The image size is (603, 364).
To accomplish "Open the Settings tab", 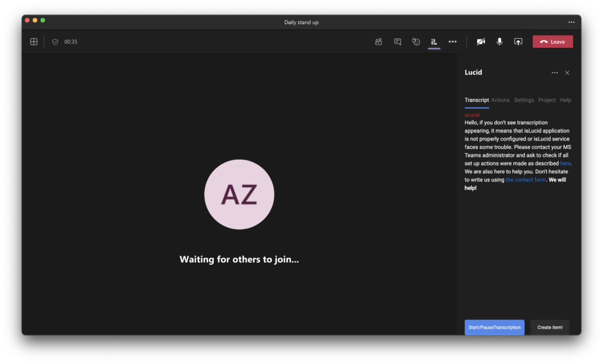I will pos(524,100).
